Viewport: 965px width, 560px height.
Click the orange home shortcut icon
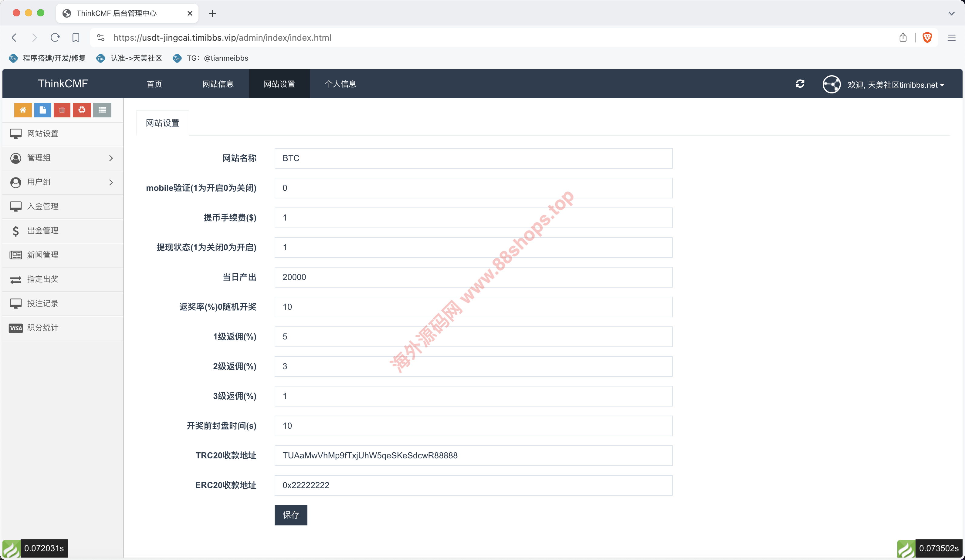click(23, 110)
